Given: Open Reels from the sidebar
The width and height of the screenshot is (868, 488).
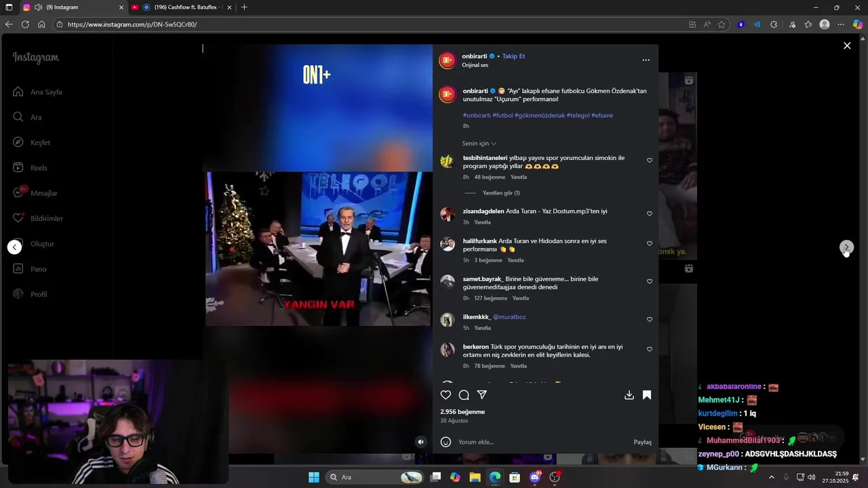Looking at the screenshot, I should (30, 167).
